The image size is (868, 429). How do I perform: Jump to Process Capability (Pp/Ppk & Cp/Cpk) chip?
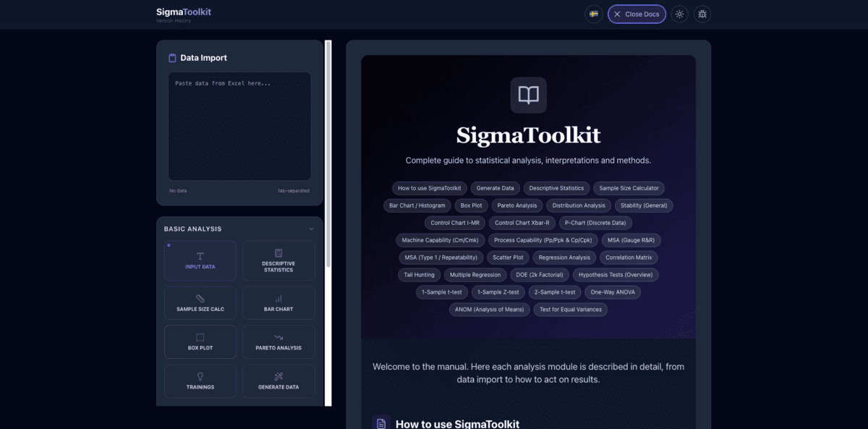coord(543,240)
